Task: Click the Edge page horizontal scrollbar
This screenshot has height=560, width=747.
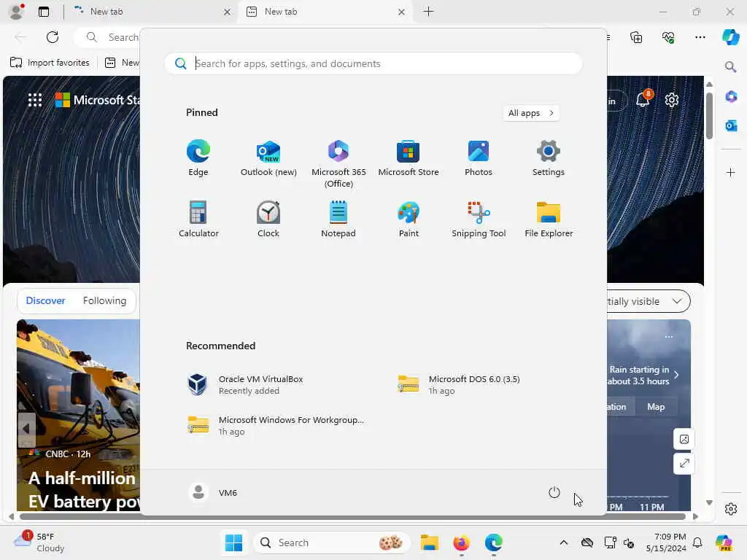Action: (x=352, y=516)
